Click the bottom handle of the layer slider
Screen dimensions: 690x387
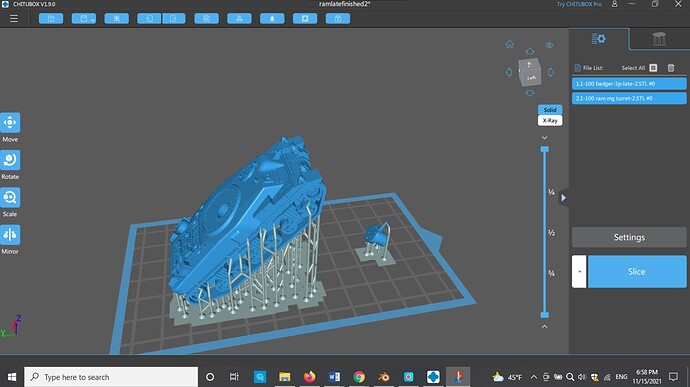click(545, 315)
